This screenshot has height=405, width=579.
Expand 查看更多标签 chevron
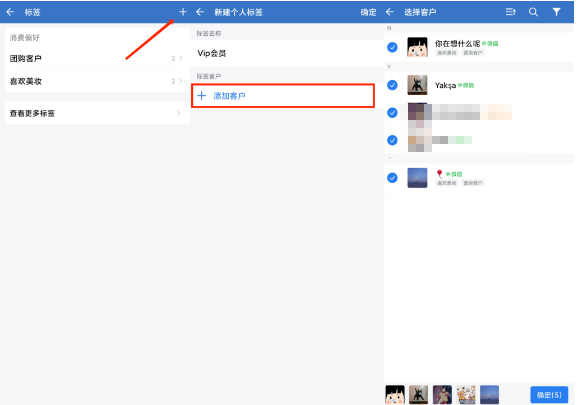pos(179,113)
